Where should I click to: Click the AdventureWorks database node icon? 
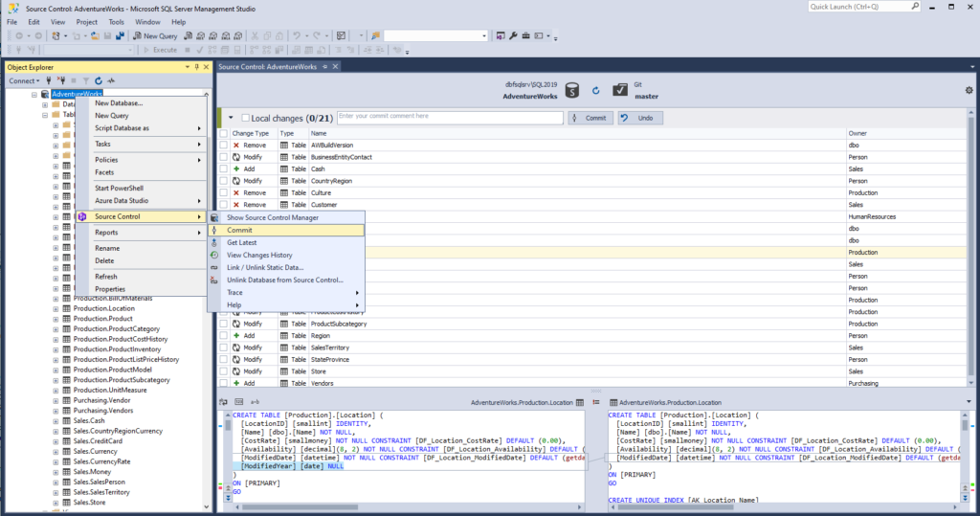coord(45,95)
